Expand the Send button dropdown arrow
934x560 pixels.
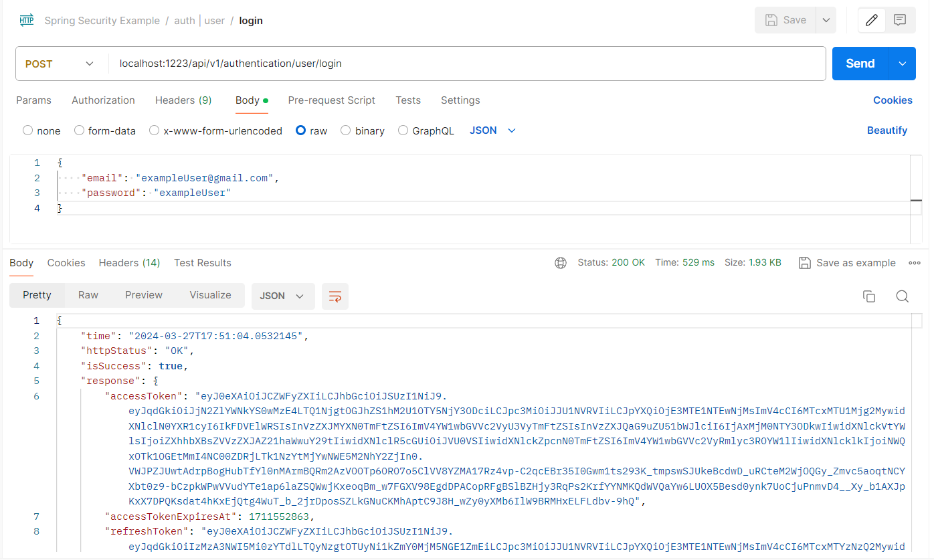(902, 64)
